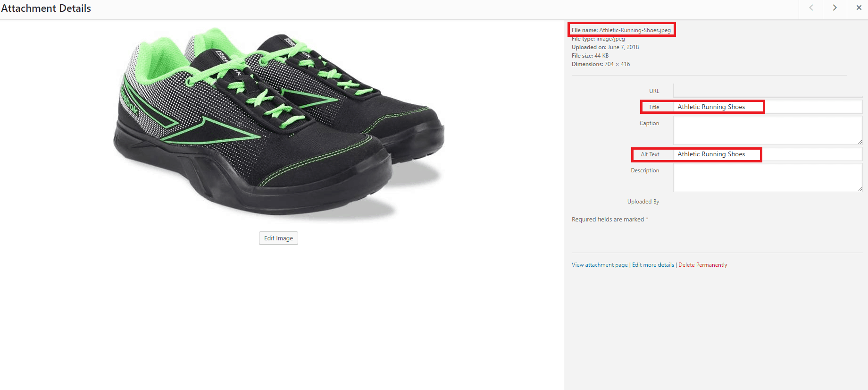Click Required fields are marked text
Image resolution: width=868 pixels, height=390 pixels.
(610, 220)
